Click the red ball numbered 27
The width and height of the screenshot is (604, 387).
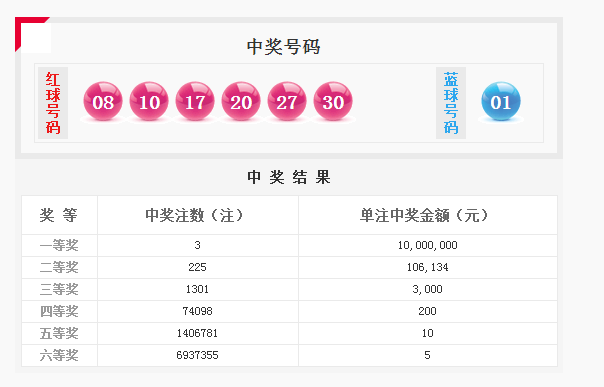[287, 101]
